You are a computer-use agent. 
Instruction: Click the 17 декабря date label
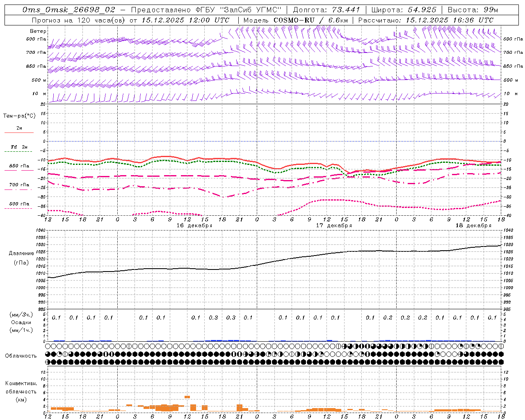(x=334, y=226)
